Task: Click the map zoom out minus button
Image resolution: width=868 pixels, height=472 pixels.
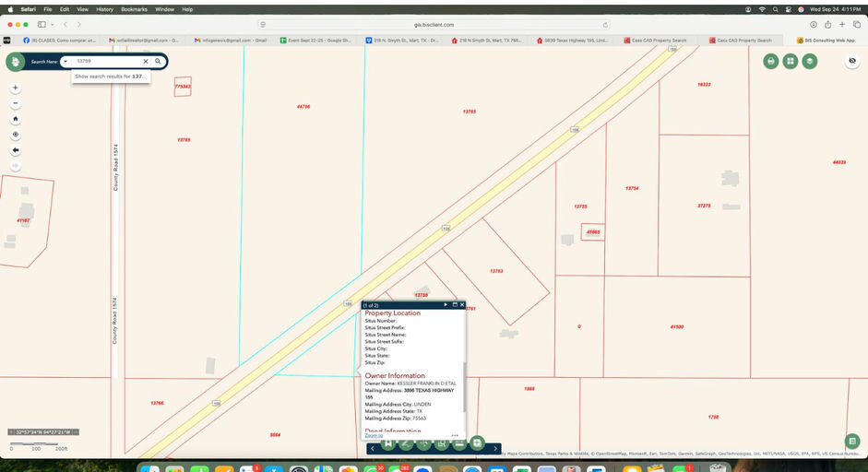Action: click(x=16, y=103)
